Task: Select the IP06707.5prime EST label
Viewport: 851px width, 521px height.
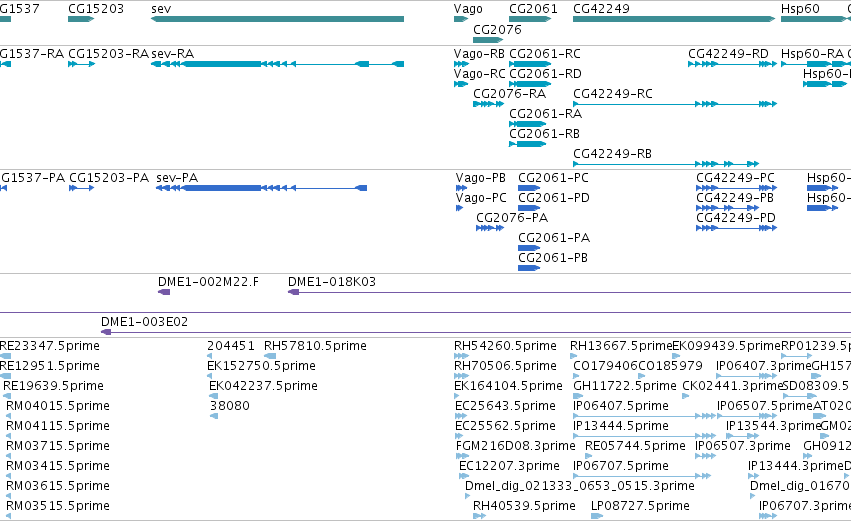Action: tap(621, 467)
